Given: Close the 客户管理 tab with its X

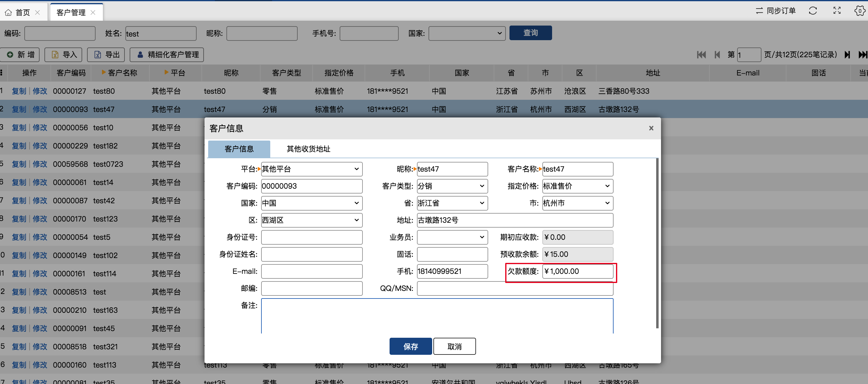Looking at the screenshot, I should (93, 12).
